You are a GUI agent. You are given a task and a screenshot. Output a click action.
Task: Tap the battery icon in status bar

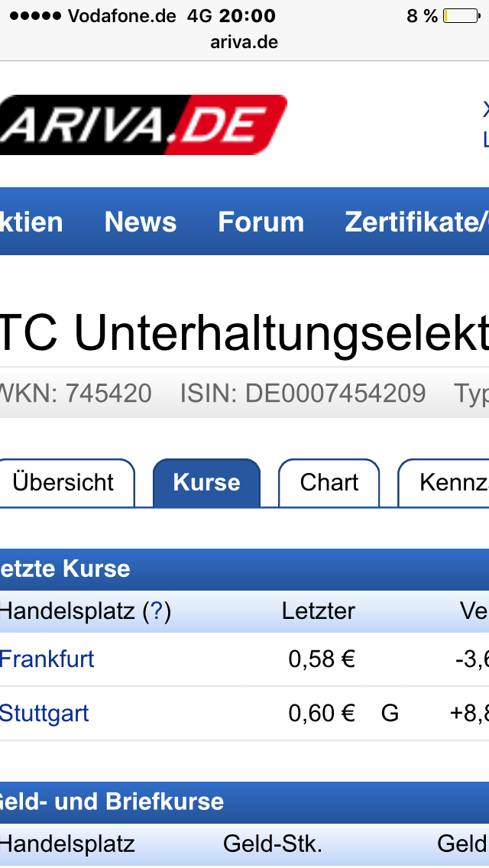pos(461,16)
